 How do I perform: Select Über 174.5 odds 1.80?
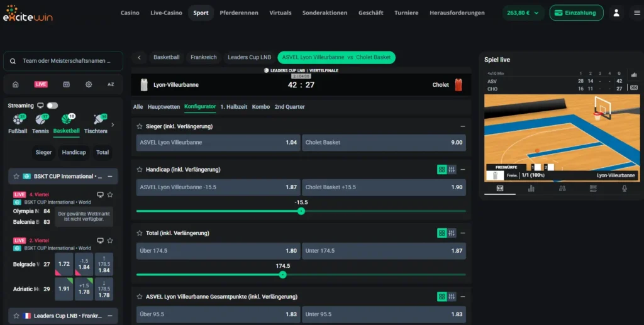[218, 251]
